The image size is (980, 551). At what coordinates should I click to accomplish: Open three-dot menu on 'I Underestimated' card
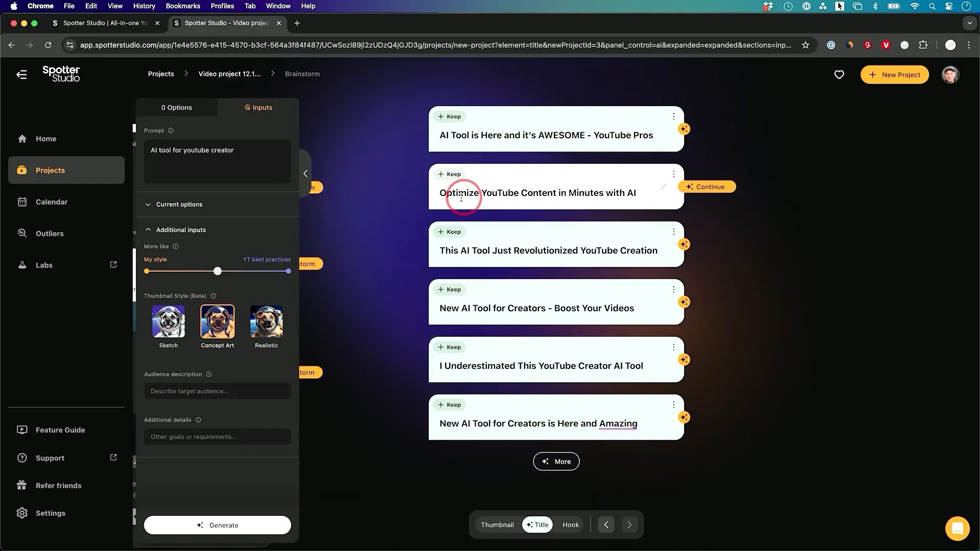click(674, 347)
